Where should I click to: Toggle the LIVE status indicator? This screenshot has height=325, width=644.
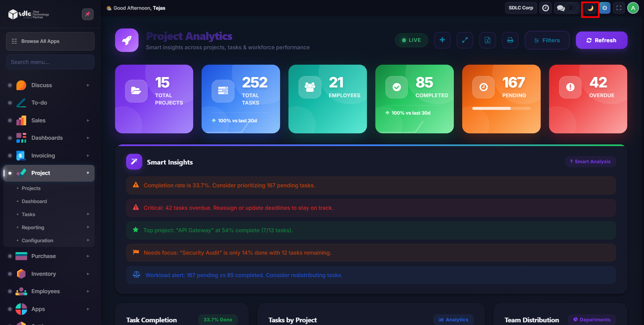411,40
